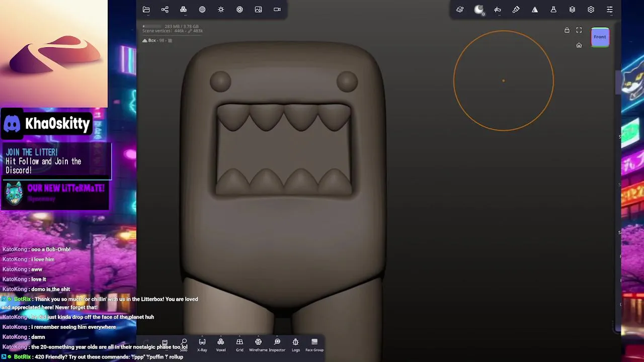
Task: Click the save icon in bottom bar
Action: [x=165, y=343]
